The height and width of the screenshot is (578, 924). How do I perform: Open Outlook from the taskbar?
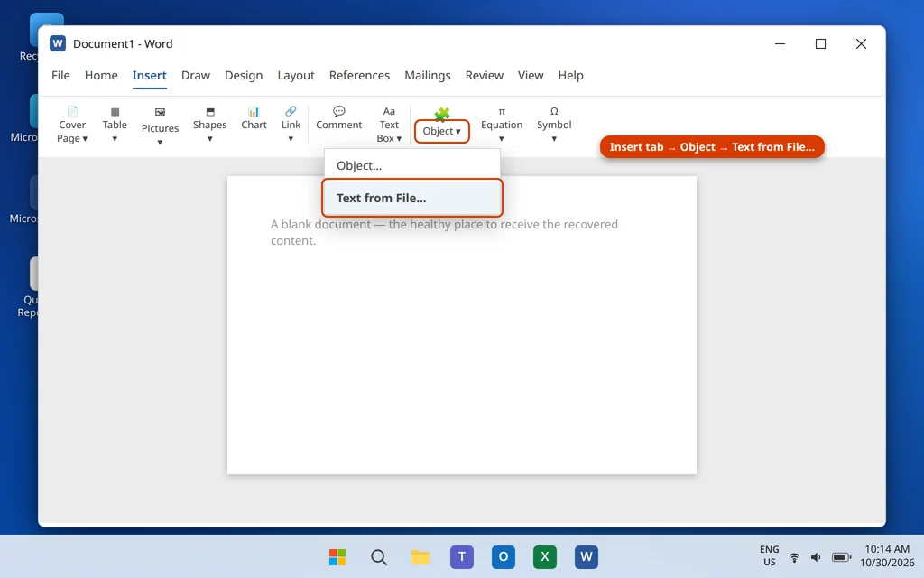504,556
